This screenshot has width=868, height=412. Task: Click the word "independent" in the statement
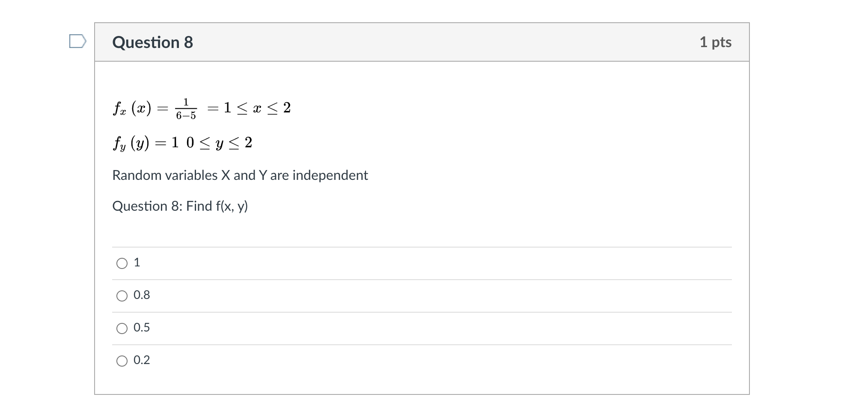click(x=330, y=175)
